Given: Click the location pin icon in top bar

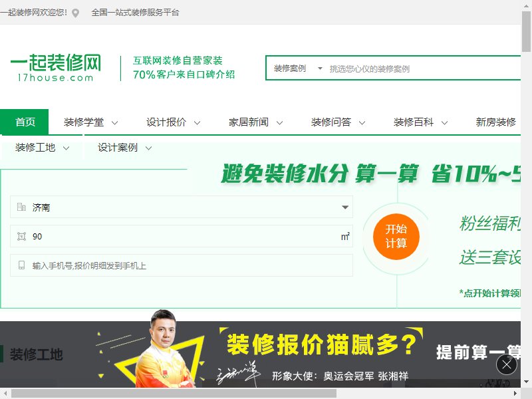Looking at the screenshot, I should [x=75, y=13].
